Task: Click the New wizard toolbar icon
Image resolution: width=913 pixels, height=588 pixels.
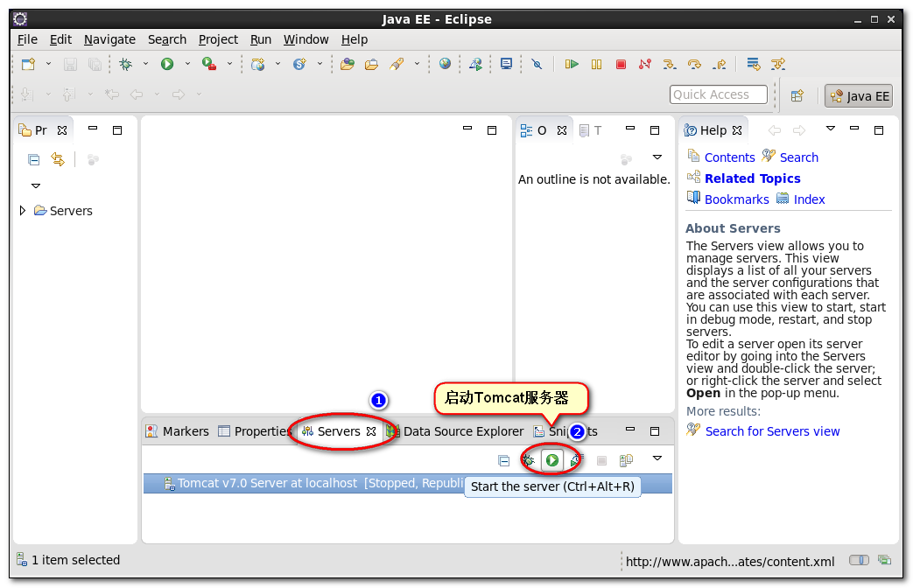Action: (x=28, y=64)
